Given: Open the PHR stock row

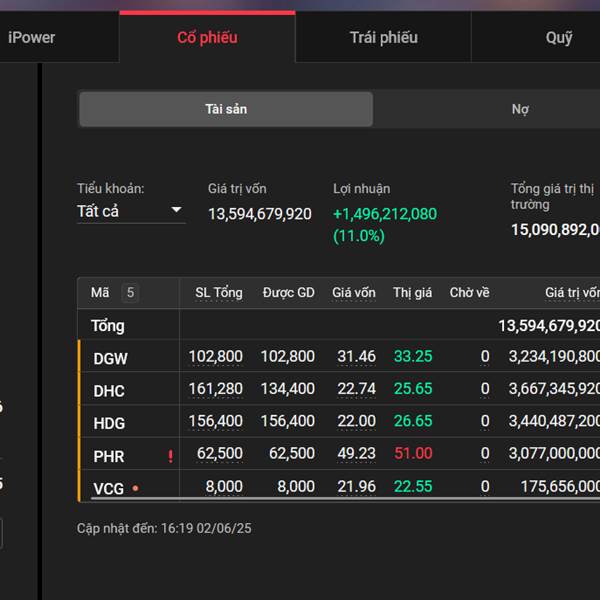Looking at the screenshot, I should click(340, 453).
